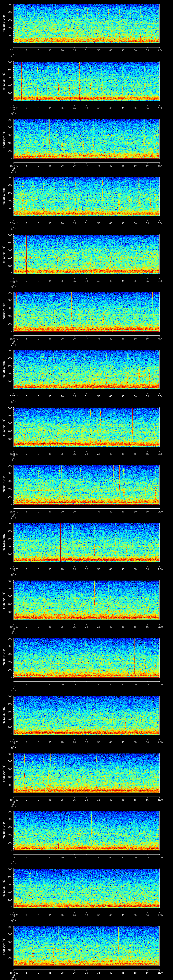Select the spectrogram plot starting at 5:15:00
The height and width of the screenshot is (980, 173).
pos(87,831)
